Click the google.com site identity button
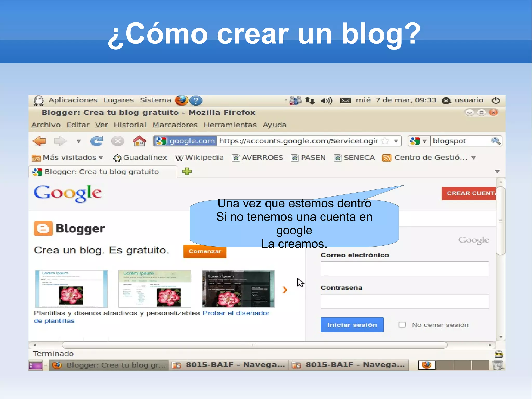 [185, 141]
